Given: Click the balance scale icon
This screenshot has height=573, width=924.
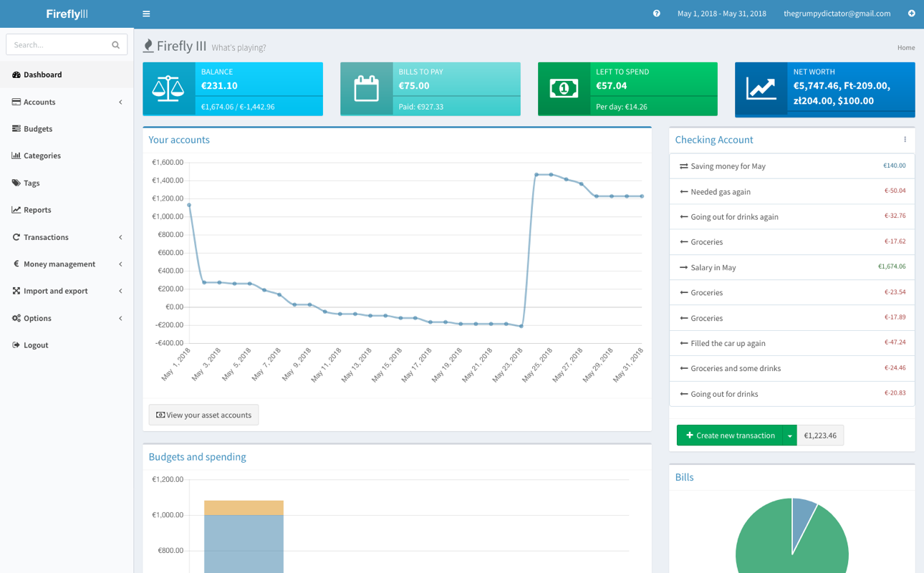Looking at the screenshot, I should point(168,89).
